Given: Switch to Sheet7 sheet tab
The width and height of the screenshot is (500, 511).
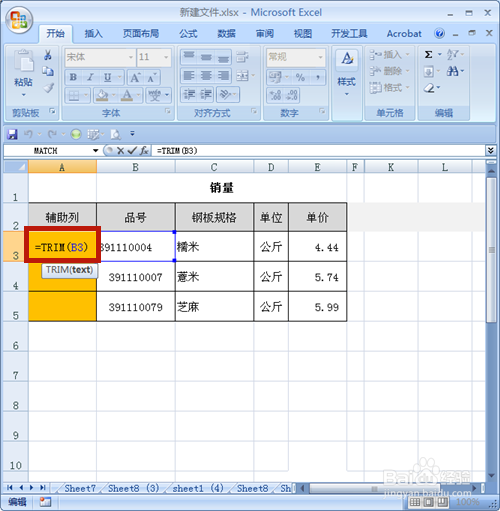Looking at the screenshot, I should tap(80, 488).
